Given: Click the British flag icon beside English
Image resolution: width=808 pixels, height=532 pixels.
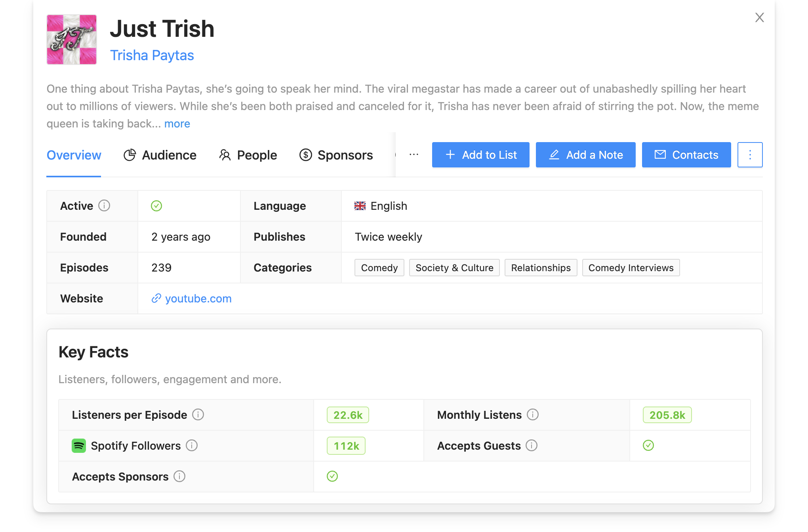Looking at the screenshot, I should 359,206.
